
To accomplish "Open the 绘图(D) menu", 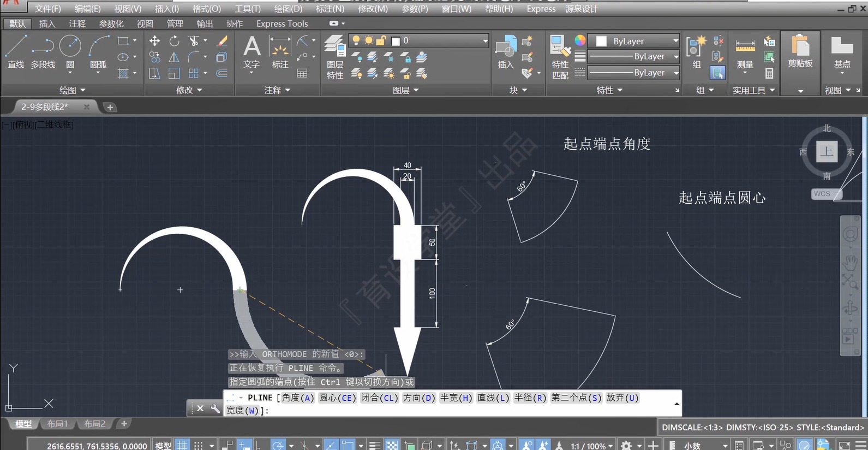I will [x=288, y=9].
